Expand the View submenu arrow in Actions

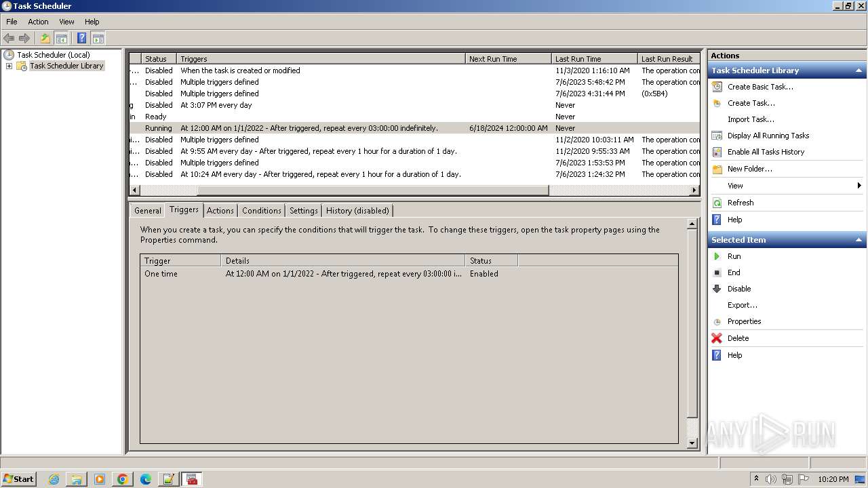pyautogui.click(x=859, y=186)
